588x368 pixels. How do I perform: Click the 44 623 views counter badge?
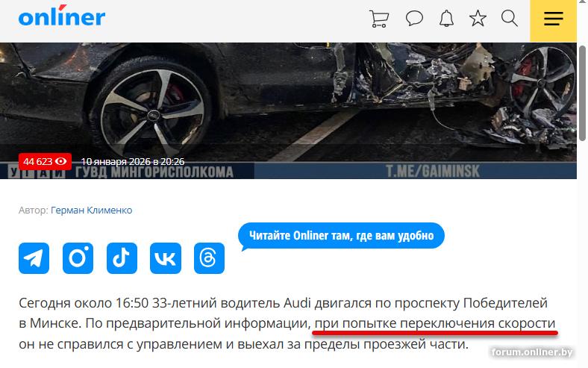(45, 162)
